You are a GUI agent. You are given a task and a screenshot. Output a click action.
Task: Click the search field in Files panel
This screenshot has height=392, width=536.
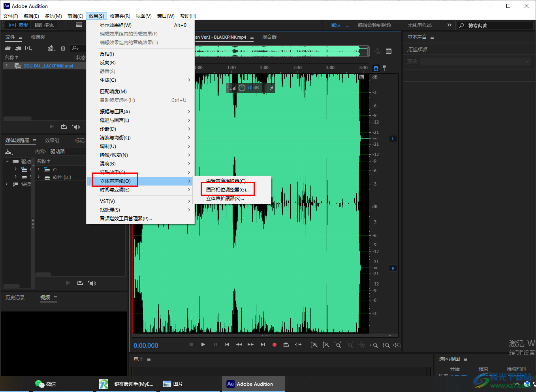click(77, 48)
